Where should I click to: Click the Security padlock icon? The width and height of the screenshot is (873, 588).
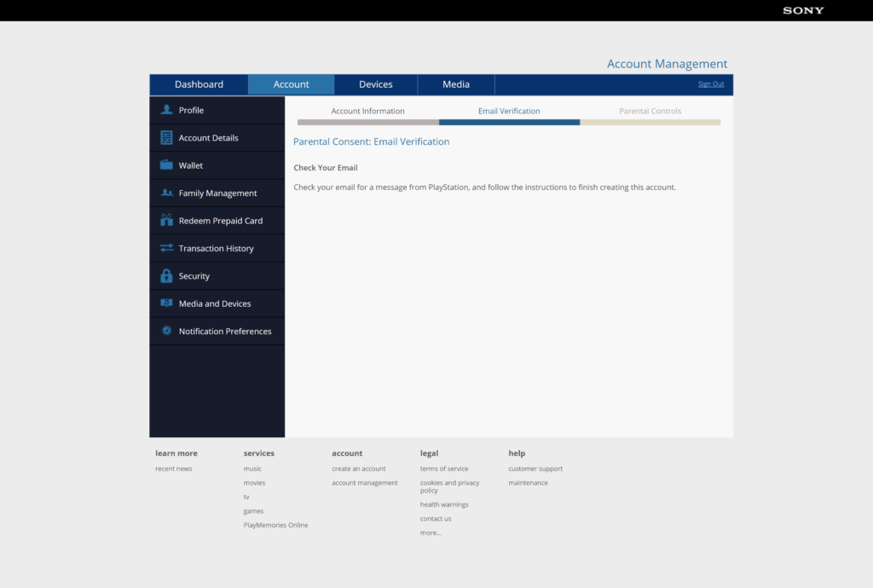pyautogui.click(x=165, y=275)
